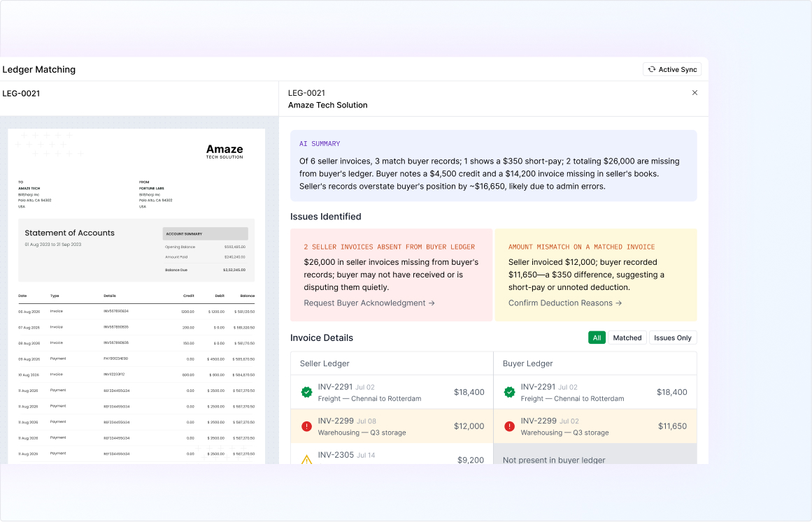
Task: Select the All filter tab
Action: pyautogui.click(x=597, y=338)
